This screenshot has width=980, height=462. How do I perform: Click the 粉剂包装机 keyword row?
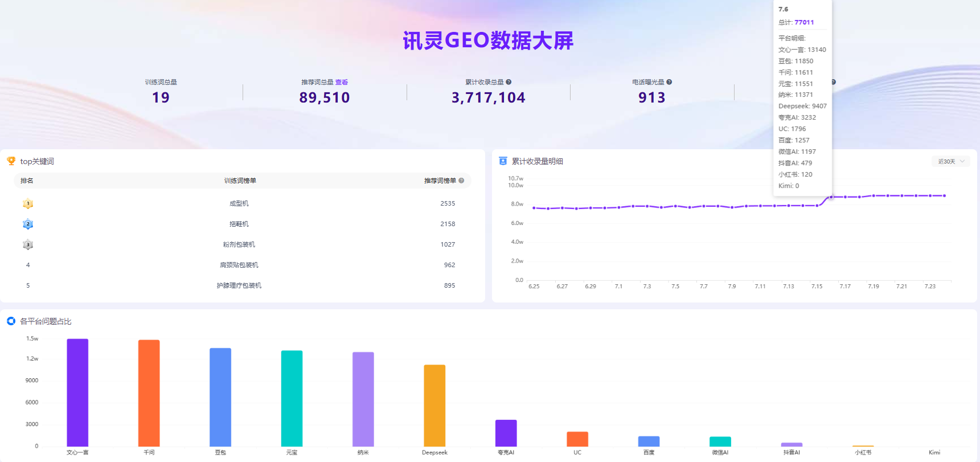point(243,244)
